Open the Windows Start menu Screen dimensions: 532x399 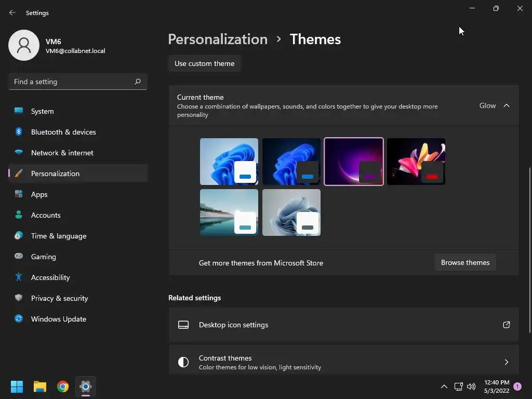17,387
